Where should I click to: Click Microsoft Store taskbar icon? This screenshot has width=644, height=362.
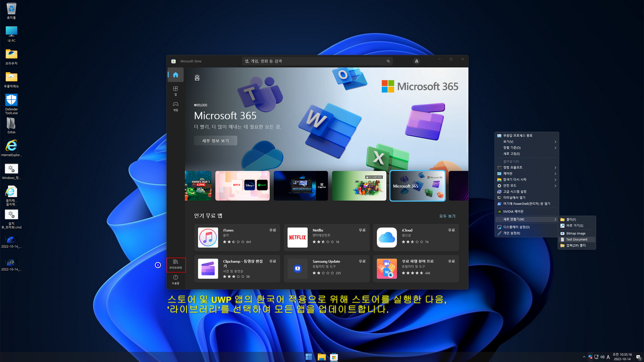pos(334,357)
